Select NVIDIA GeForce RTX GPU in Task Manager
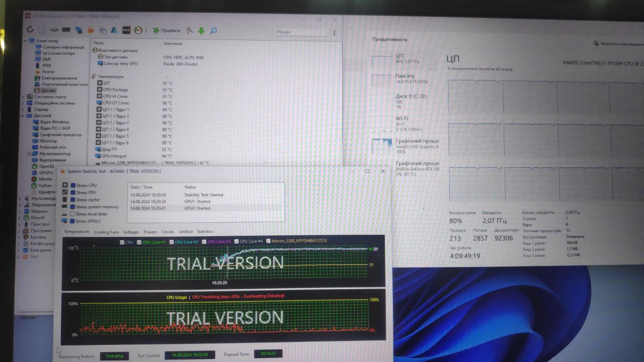The height and width of the screenshot is (362, 644). (x=405, y=168)
